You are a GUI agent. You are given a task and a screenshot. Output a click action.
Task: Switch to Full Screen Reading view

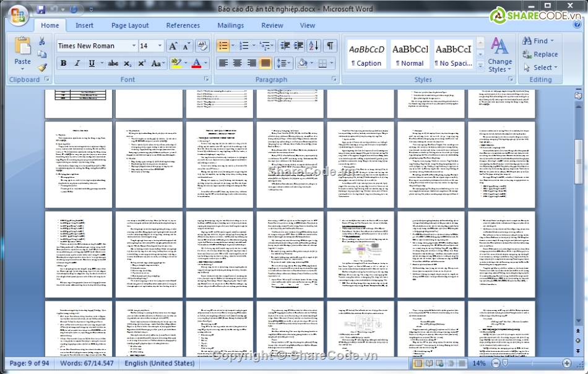[x=429, y=363]
